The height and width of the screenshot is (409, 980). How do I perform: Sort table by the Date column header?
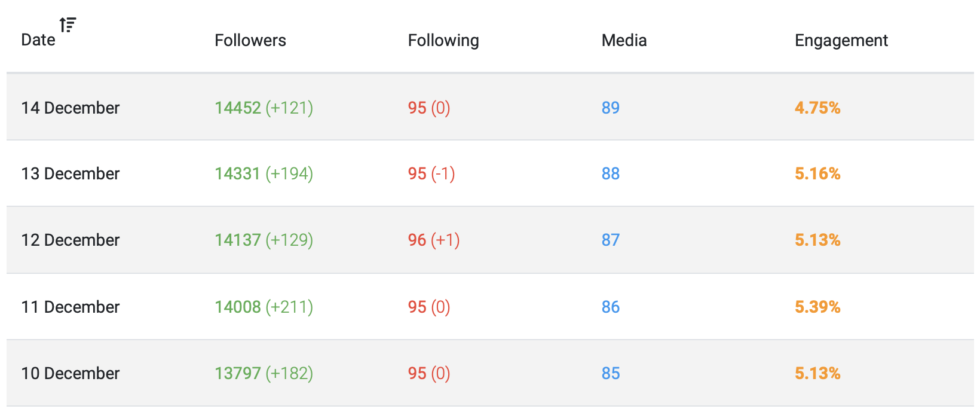(x=38, y=40)
